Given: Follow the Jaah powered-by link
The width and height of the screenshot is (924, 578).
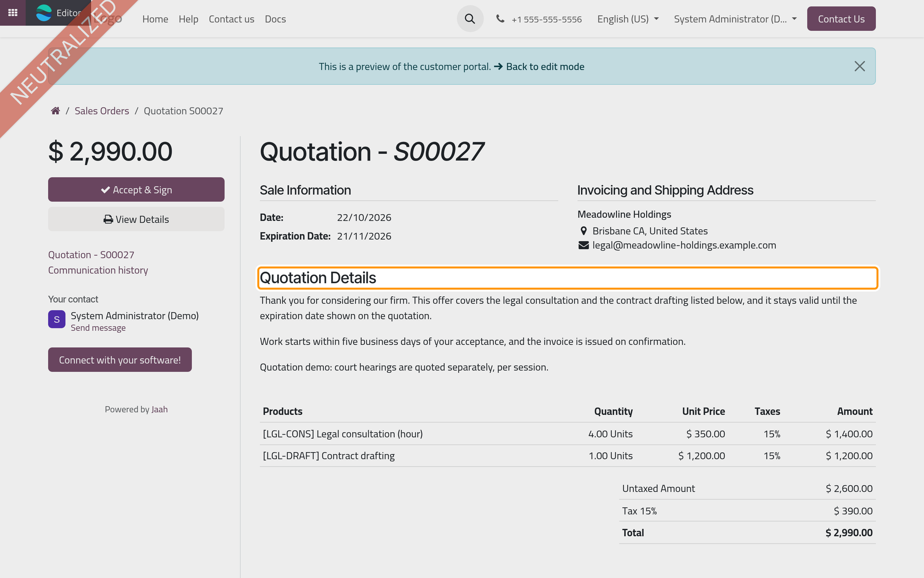Looking at the screenshot, I should (x=159, y=409).
